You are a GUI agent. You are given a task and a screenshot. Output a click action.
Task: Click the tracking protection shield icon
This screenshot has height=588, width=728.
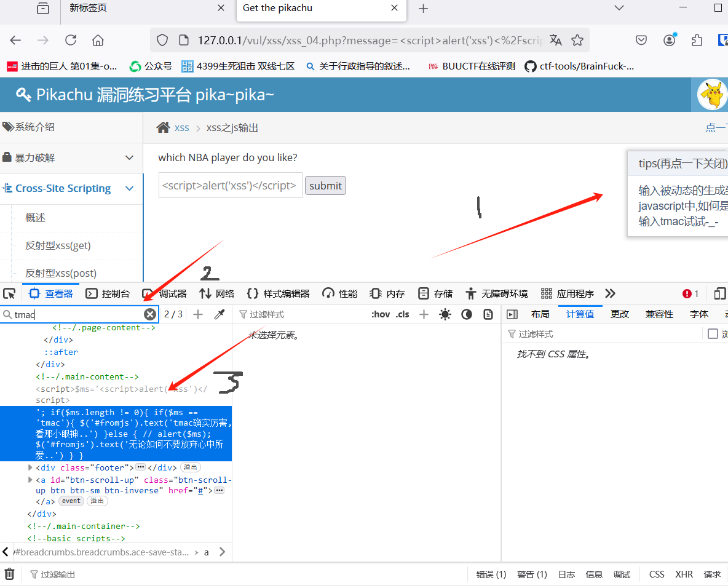(x=162, y=41)
